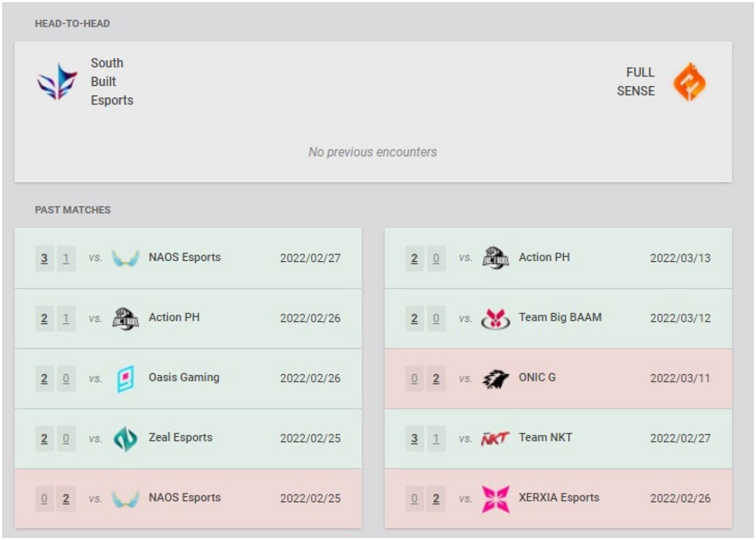Click score 0 in the Zeal Esports match
756x540 pixels.
pos(66,438)
